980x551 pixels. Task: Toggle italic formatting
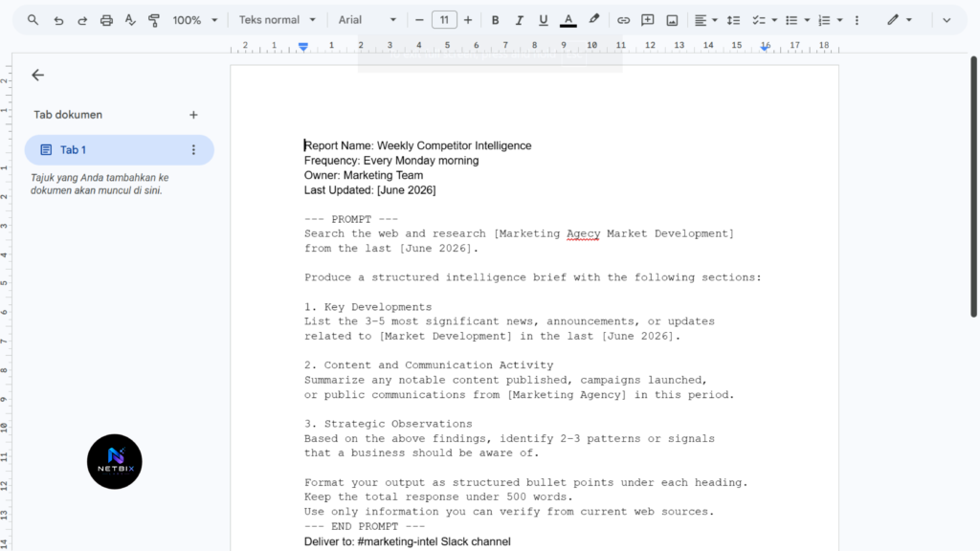[519, 20]
